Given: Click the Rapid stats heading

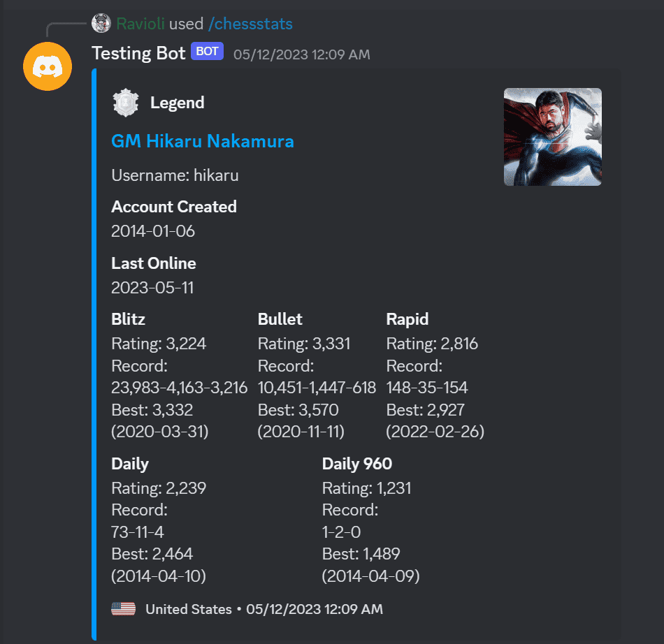Looking at the screenshot, I should 407,319.
